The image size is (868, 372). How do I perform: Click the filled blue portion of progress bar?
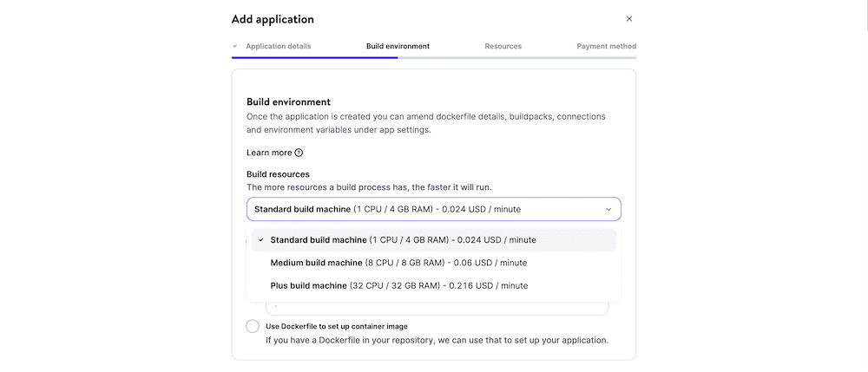point(314,57)
